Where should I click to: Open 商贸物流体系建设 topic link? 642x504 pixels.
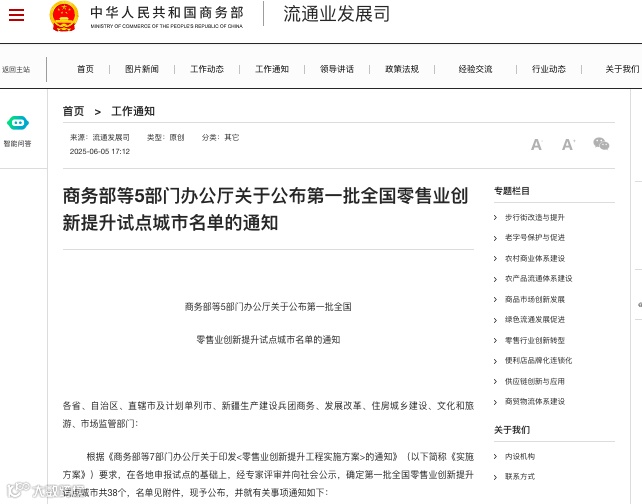click(x=535, y=401)
